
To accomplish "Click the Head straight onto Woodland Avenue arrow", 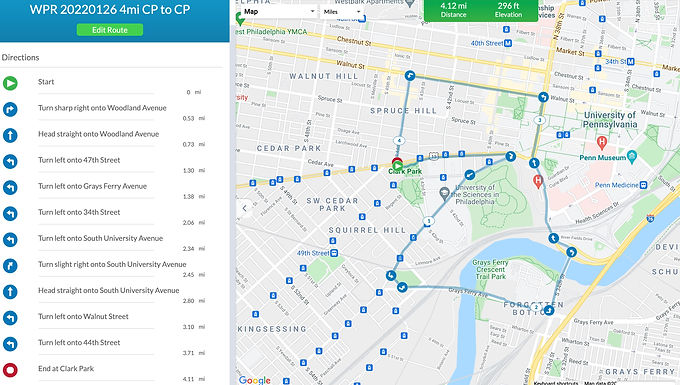I will 10,135.
